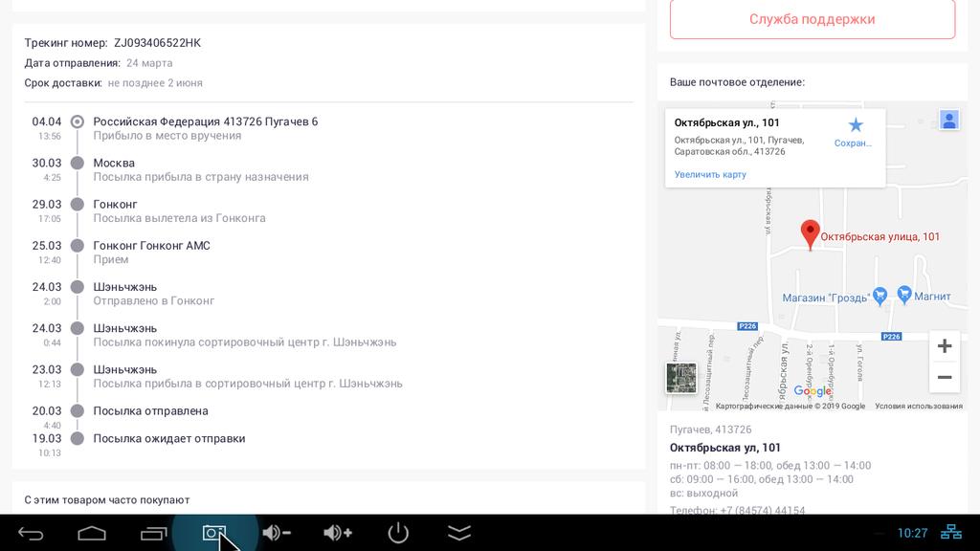The width and height of the screenshot is (980, 551).
Task: Zoom out on the map
Action: click(944, 378)
